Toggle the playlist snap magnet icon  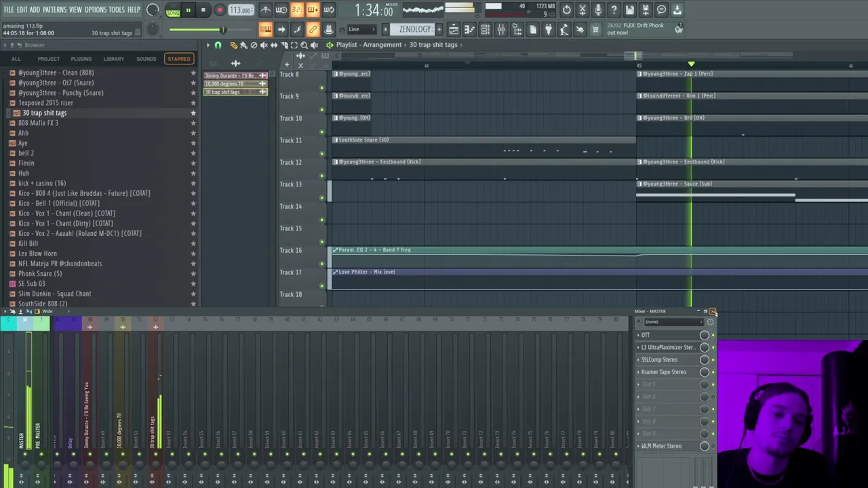click(218, 45)
